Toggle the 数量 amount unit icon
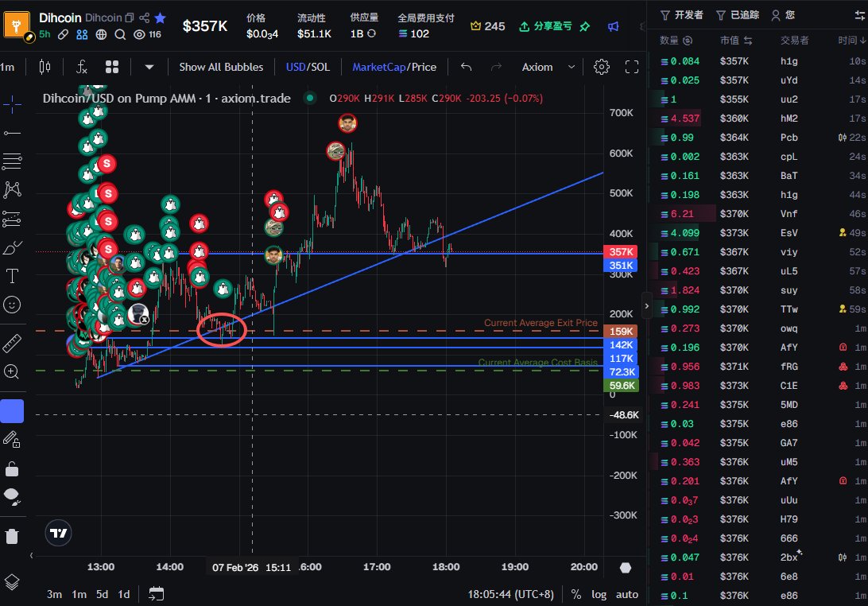Screen dimensions: 868x606 [x=688, y=41]
